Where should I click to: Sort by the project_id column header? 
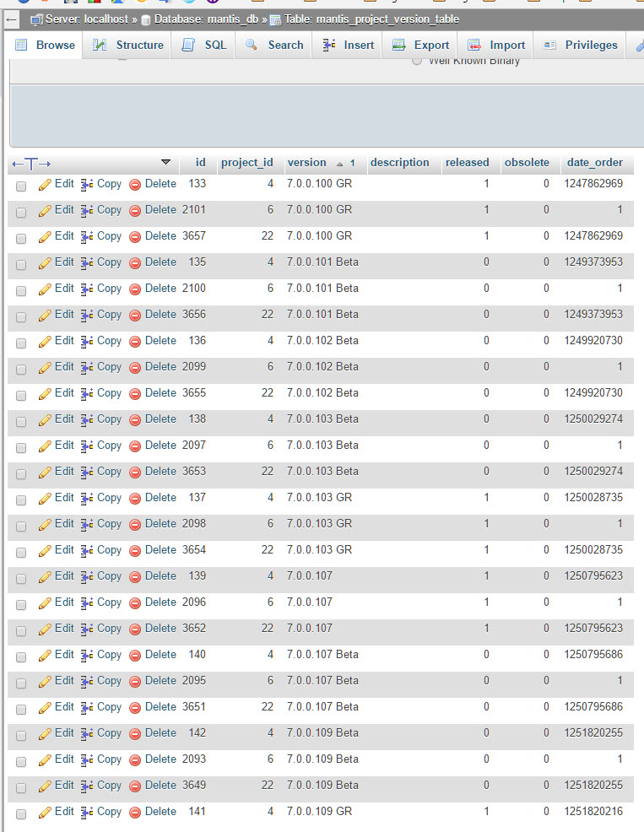click(x=246, y=163)
